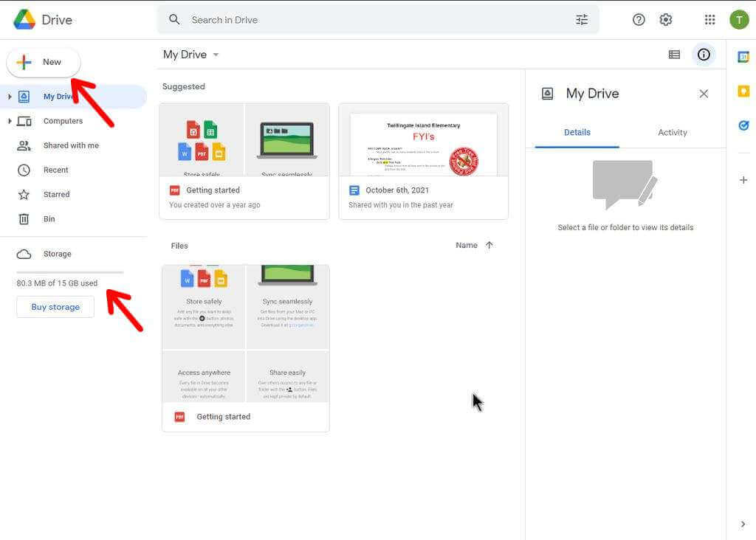Click the Get add-ons plus icon
The height and width of the screenshot is (540, 756).
point(743,180)
